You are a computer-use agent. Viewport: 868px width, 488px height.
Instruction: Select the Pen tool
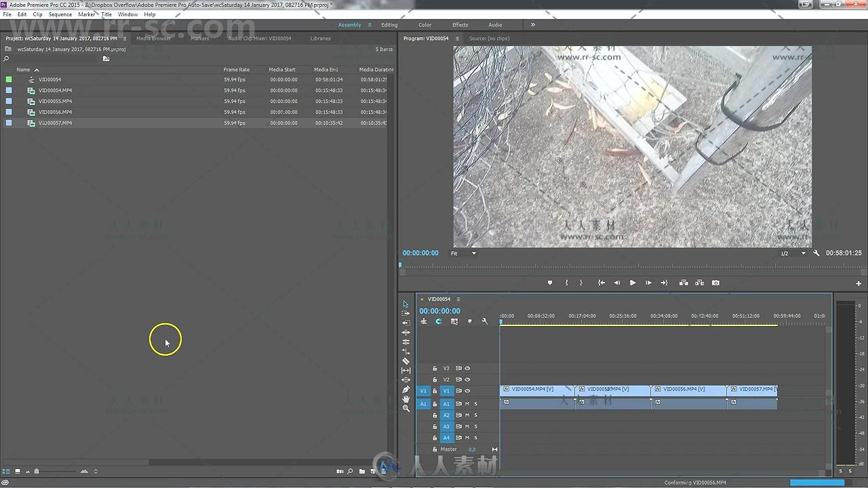pyautogui.click(x=406, y=389)
